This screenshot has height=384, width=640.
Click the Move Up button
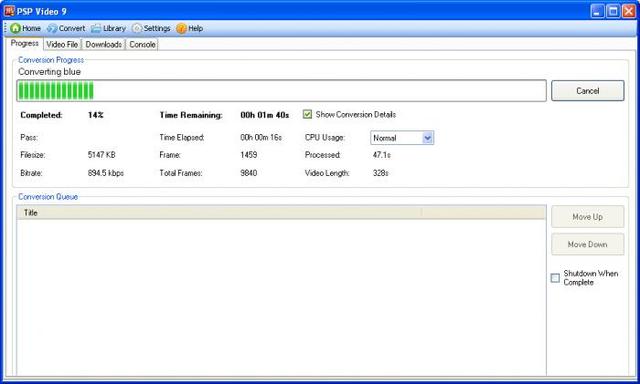pyautogui.click(x=588, y=217)
